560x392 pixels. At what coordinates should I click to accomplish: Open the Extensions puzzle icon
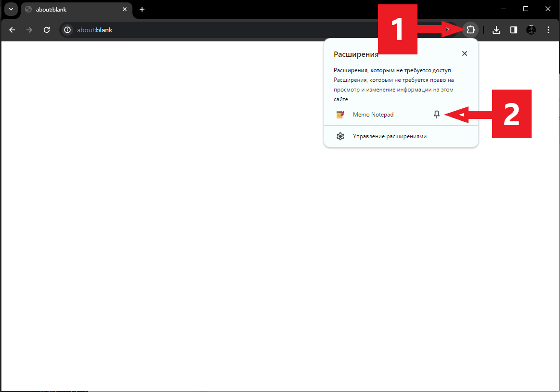(x=470, y=30)
